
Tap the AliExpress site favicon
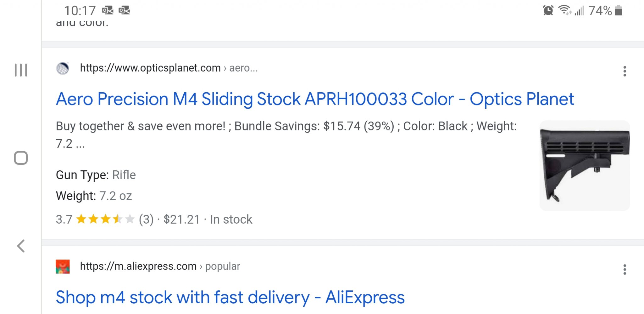tap(63, 266)
